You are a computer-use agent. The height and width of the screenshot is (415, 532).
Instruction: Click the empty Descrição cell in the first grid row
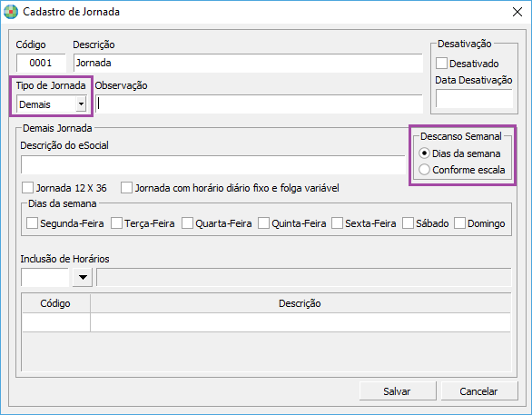[300, 322]
